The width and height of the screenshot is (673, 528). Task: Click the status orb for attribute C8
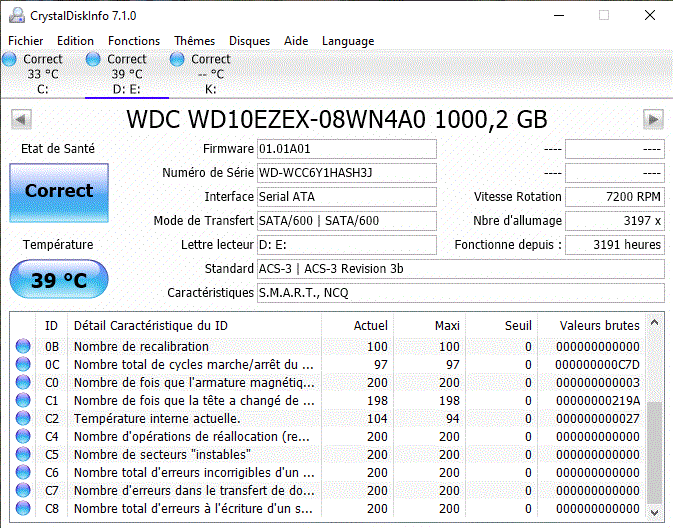23,508
